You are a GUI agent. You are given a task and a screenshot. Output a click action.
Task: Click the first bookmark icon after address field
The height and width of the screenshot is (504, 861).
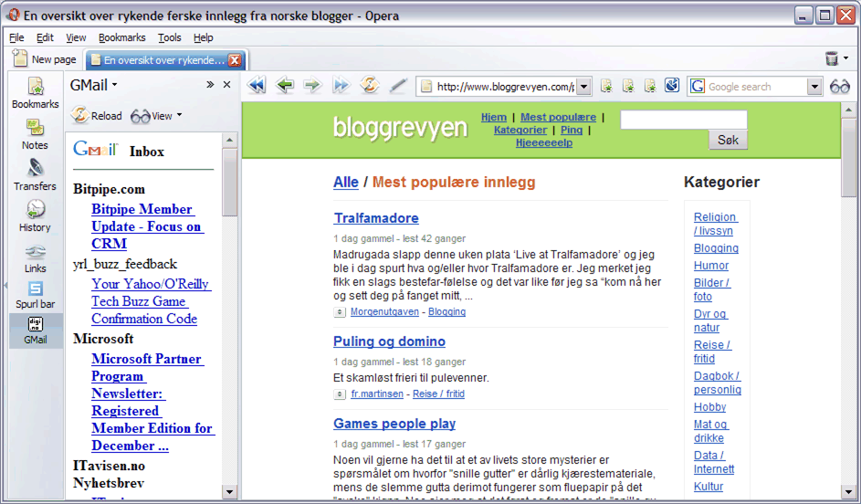point(606,86)
